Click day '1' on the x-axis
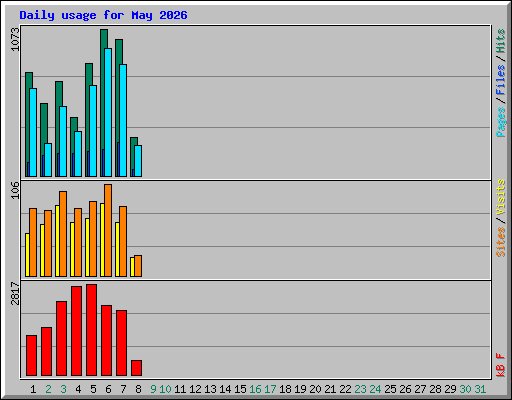The width and height of the screenshot is (512, 400). click(x=33, y=389)
